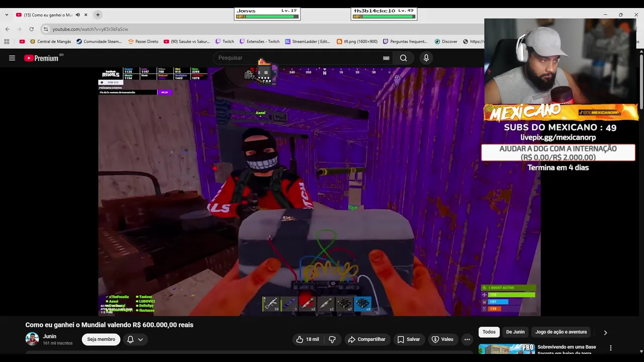
Task: Open Passei Direto bookmark
Action: 143,42
